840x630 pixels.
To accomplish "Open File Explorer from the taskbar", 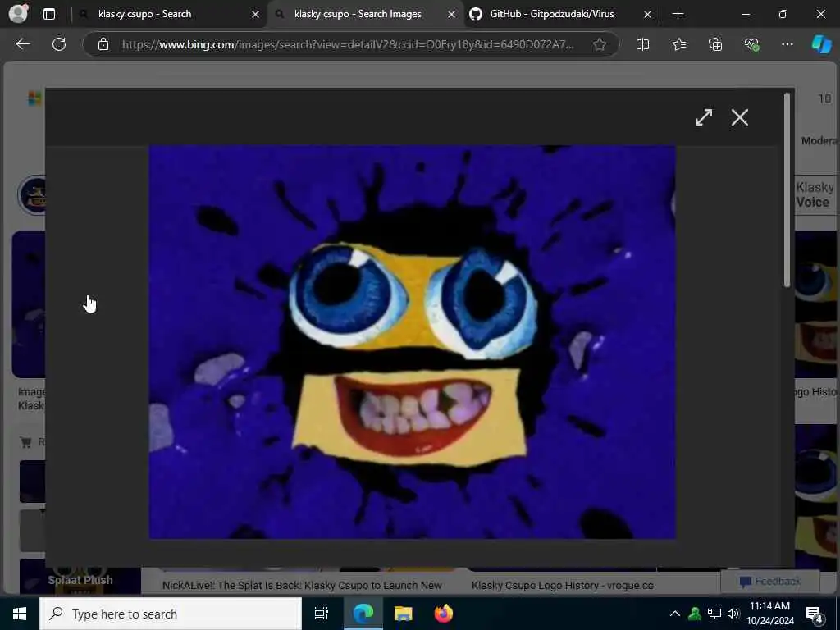I will [x=403, y=614].
